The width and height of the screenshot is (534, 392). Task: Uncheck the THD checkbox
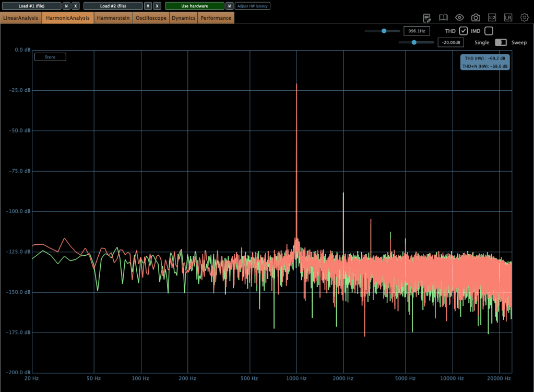pyautogui.click(x=464, y=31)
